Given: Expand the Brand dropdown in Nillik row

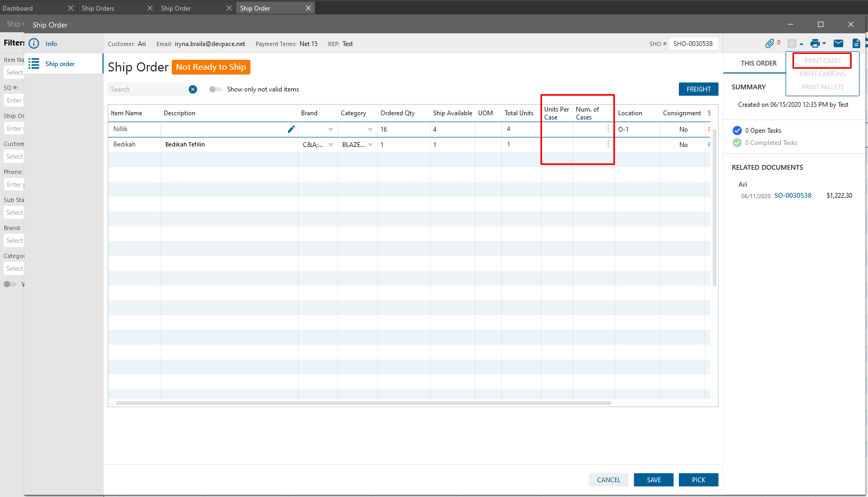Looking at the screenshot, I should 331,130.
